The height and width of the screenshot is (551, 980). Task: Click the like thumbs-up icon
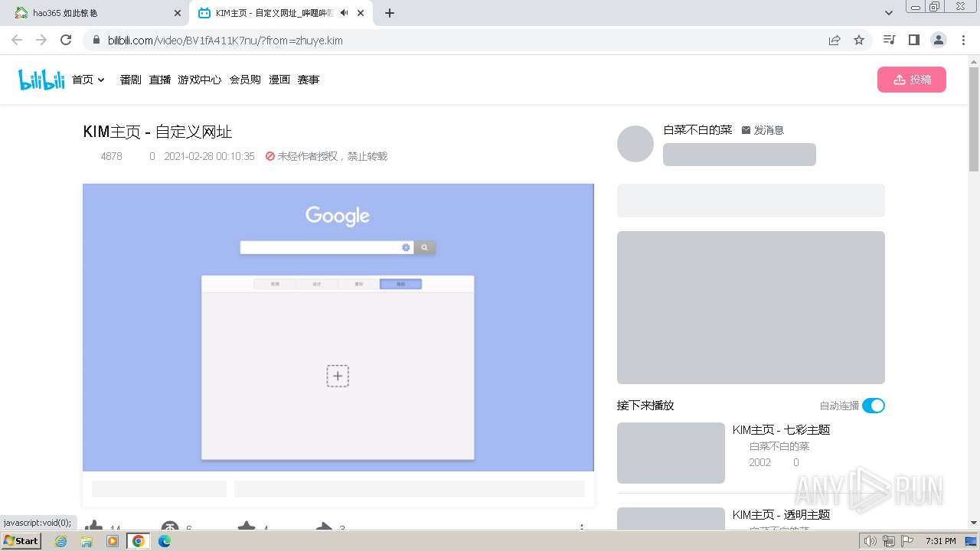pyautogui.click(x=94, y=527)
